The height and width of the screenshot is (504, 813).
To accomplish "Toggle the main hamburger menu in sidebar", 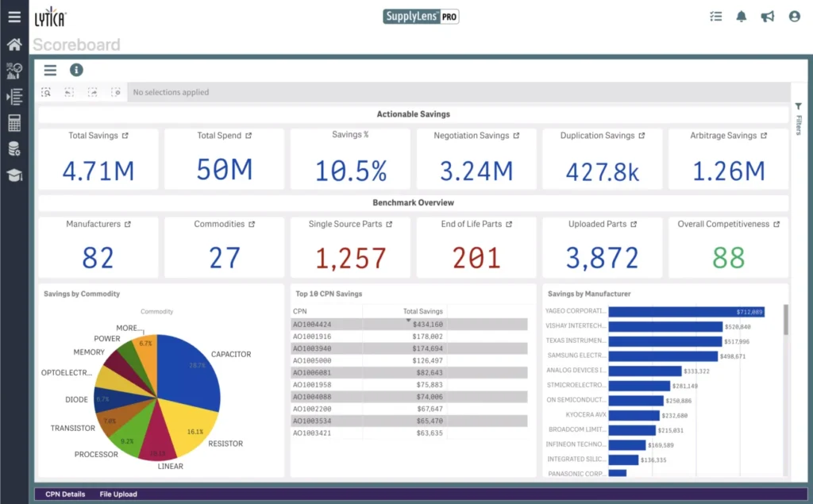I will click(14, 17).
